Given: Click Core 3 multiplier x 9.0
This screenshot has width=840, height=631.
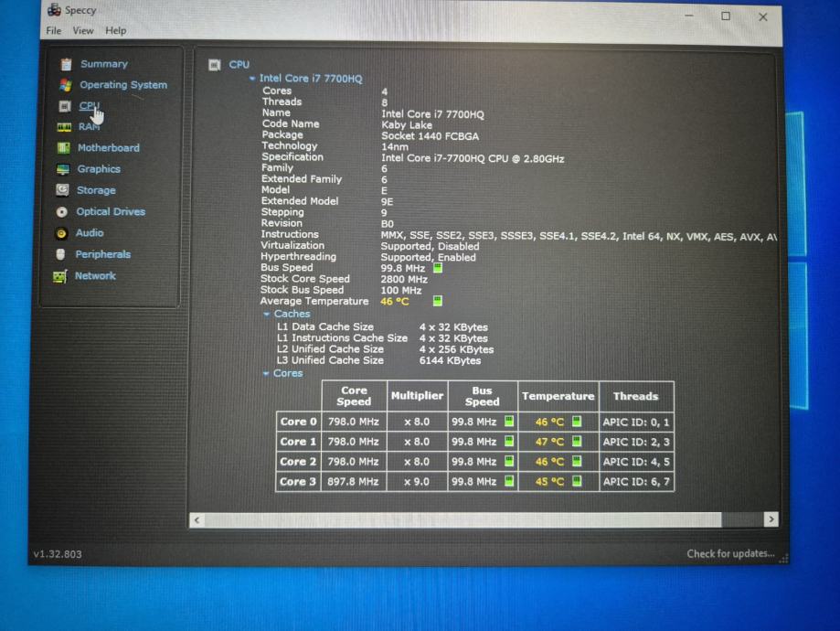Looking at the screenshot, I should (x=416, y=481).
